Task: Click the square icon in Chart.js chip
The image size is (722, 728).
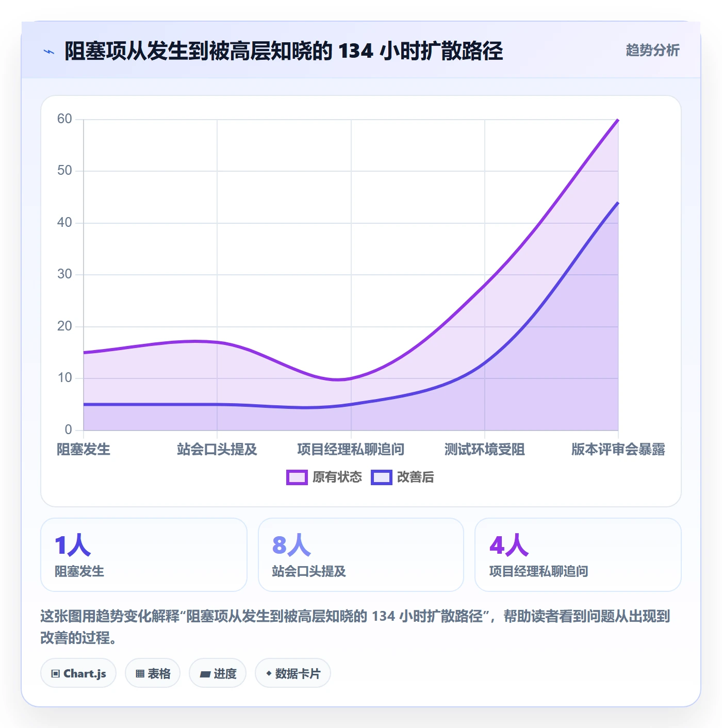Action: 56,674
